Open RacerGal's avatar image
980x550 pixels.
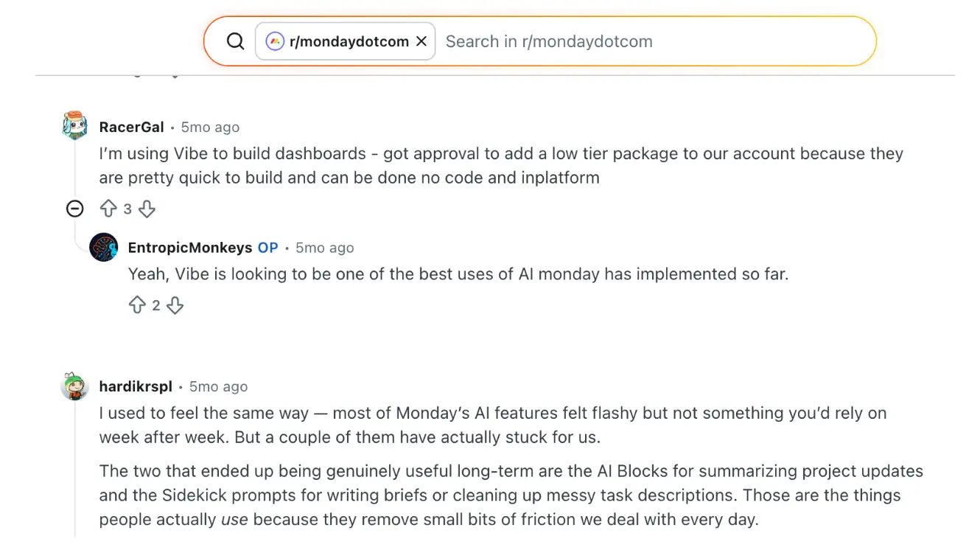pyautogui.click(x=74, y=125)
